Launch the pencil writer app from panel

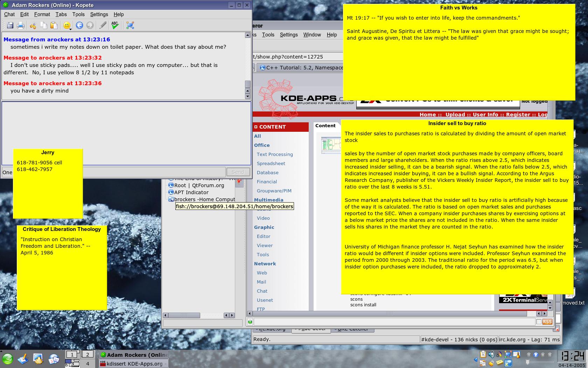click(23, 359)
